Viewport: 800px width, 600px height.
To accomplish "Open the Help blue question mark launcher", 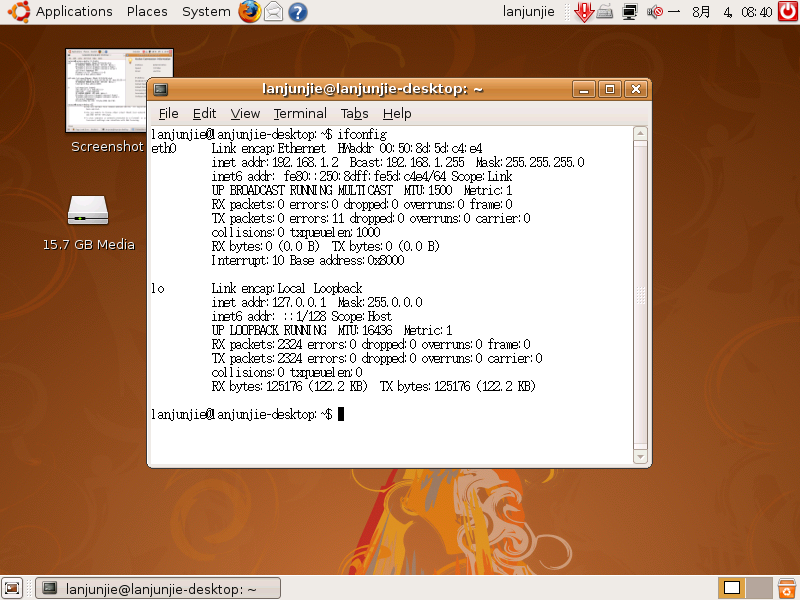I will coord(297,12).
